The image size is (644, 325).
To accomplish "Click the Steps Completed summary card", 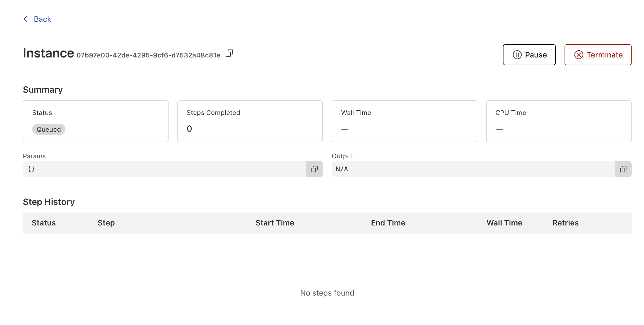I will (x=250, y=121).
